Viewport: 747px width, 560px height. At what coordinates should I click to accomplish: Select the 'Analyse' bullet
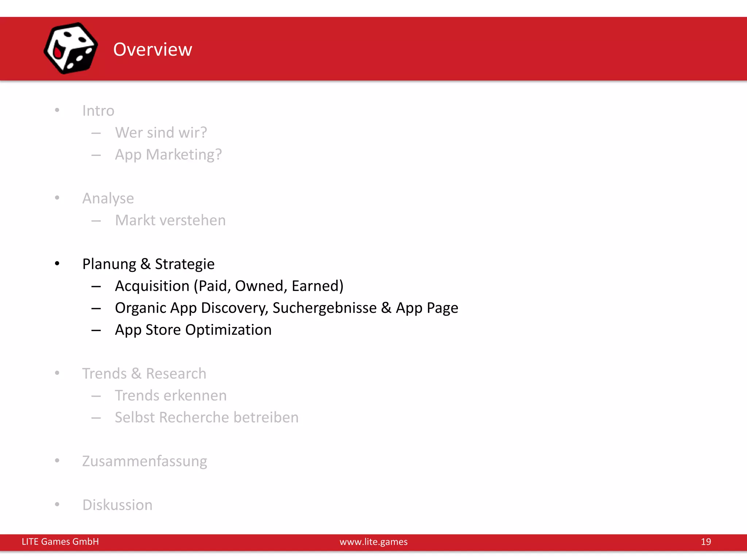point(108,198)
